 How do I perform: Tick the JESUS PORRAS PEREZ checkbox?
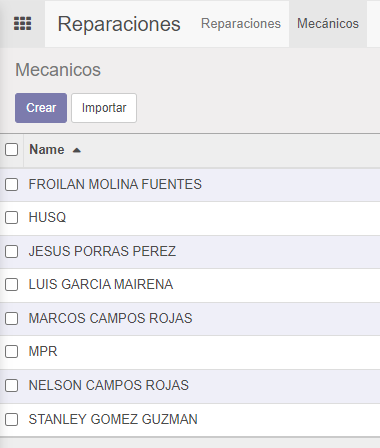pyautogui.click(x=12, y=251)
